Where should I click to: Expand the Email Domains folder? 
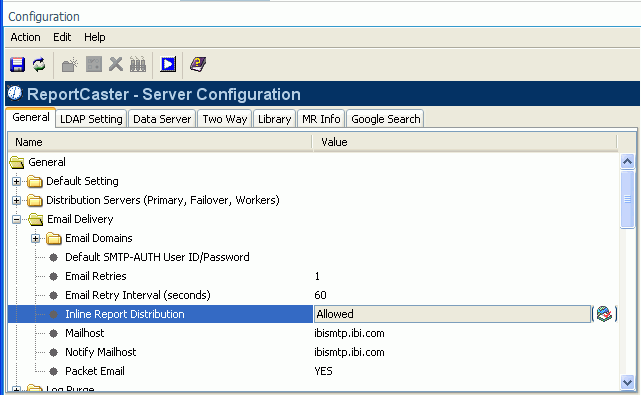point(36,238)
